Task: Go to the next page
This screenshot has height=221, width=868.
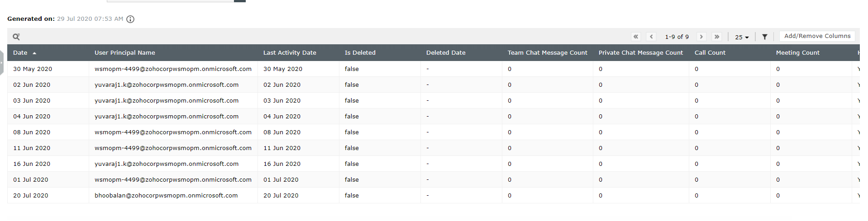Action: coord(701,37)
